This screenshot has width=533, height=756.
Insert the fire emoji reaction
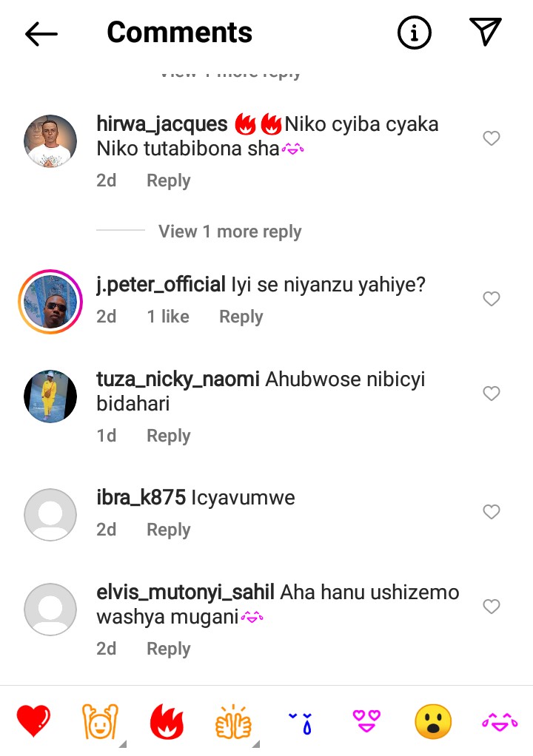click(x=167, y=722)
